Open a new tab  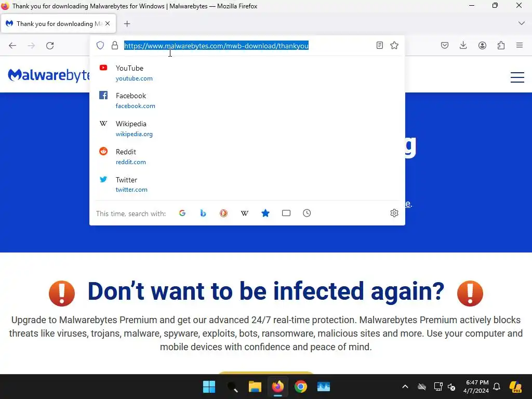pyautogui.click(x=127, y=24)
